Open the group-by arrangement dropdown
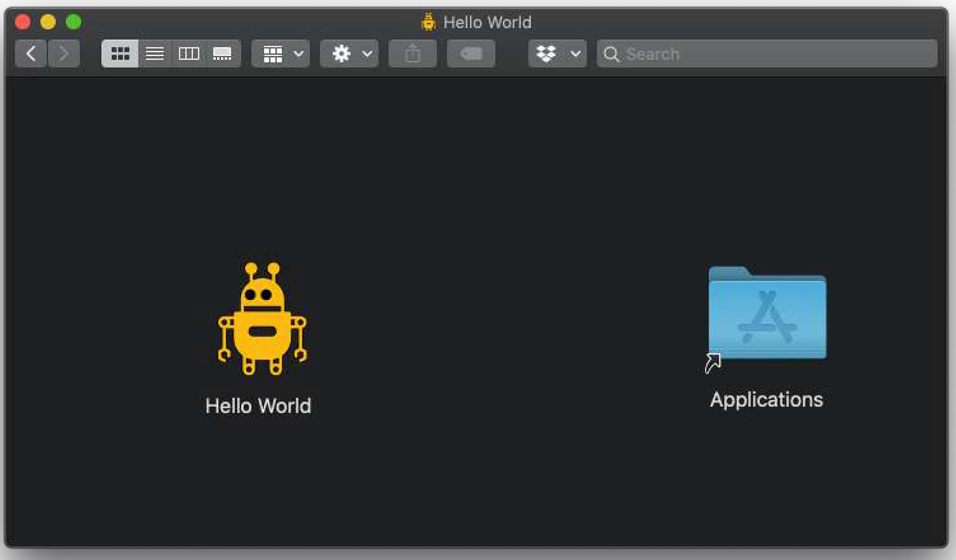This screenshot has width=956, height=560. pos(281,54)
